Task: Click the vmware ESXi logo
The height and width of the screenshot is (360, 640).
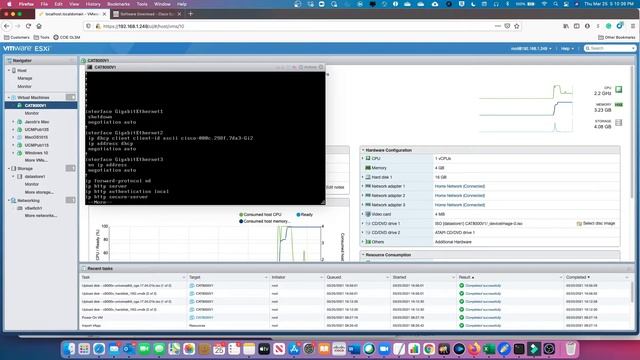Action: (x=27, y=48)
